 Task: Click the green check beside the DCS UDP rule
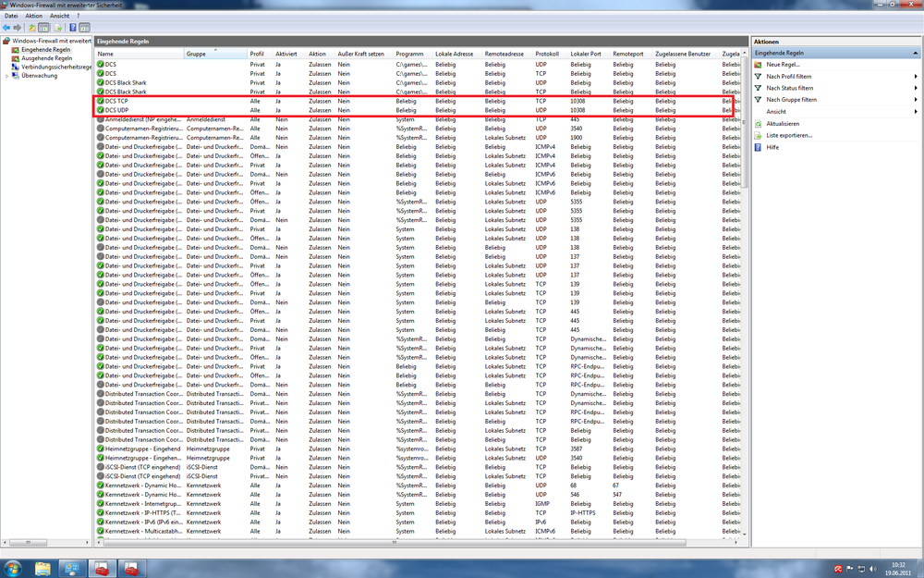(x=99, y=109)
